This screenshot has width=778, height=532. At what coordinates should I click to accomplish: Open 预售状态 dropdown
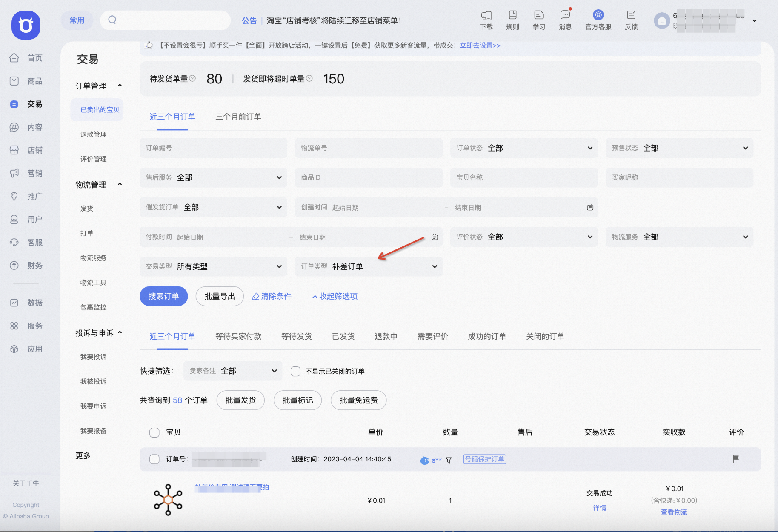coord(679,148)
